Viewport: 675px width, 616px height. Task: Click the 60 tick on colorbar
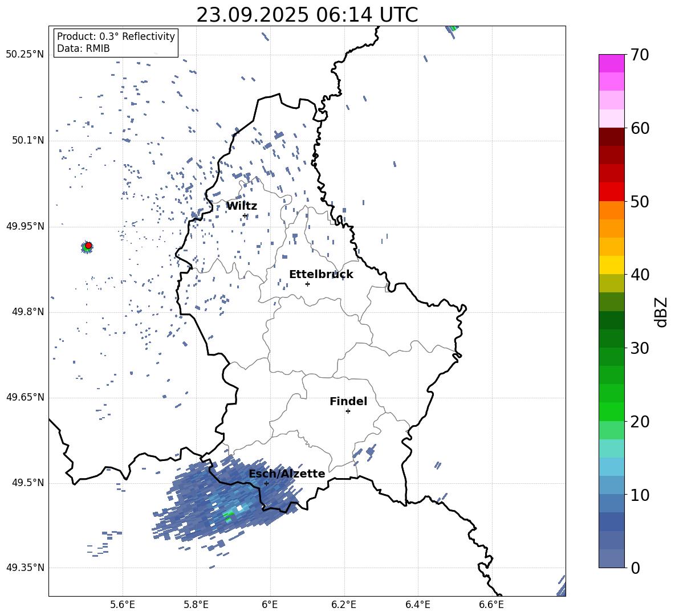(640, 128)
